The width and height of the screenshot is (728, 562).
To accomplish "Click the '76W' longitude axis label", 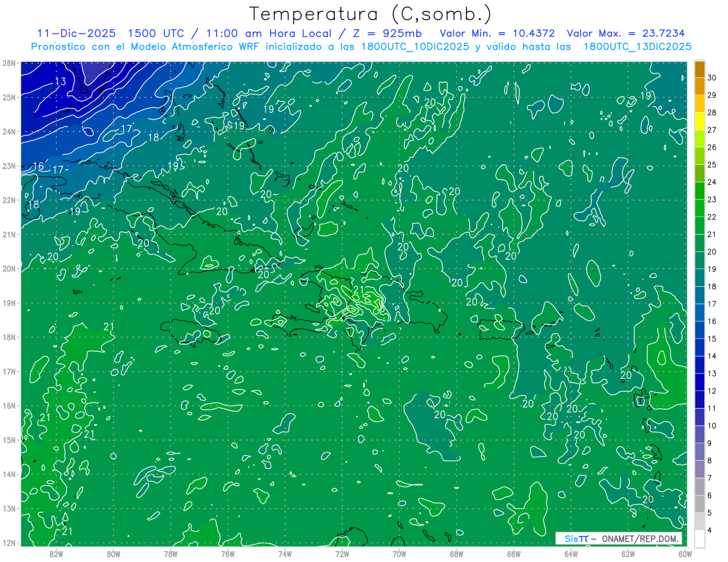I will tap(227, 554).
